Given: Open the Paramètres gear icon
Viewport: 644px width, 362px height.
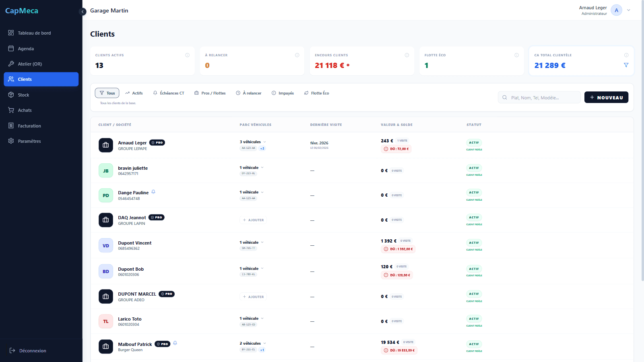Looking at the screenshot, I should [11, 141].
